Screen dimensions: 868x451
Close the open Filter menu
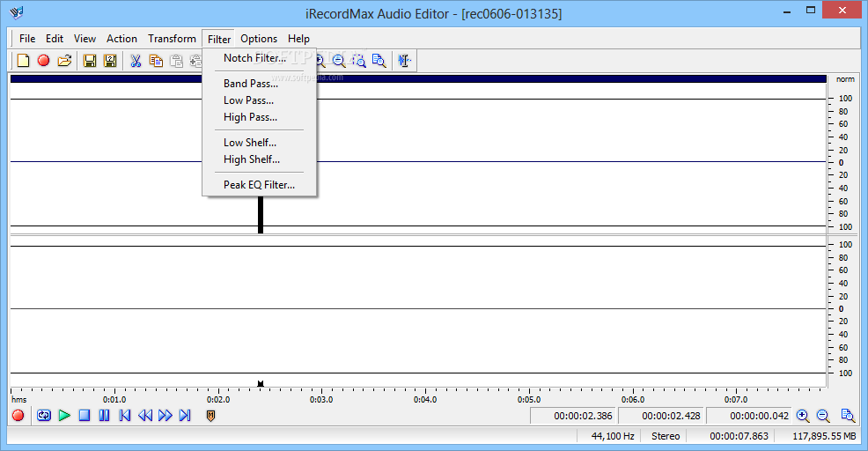click(219, 39)
